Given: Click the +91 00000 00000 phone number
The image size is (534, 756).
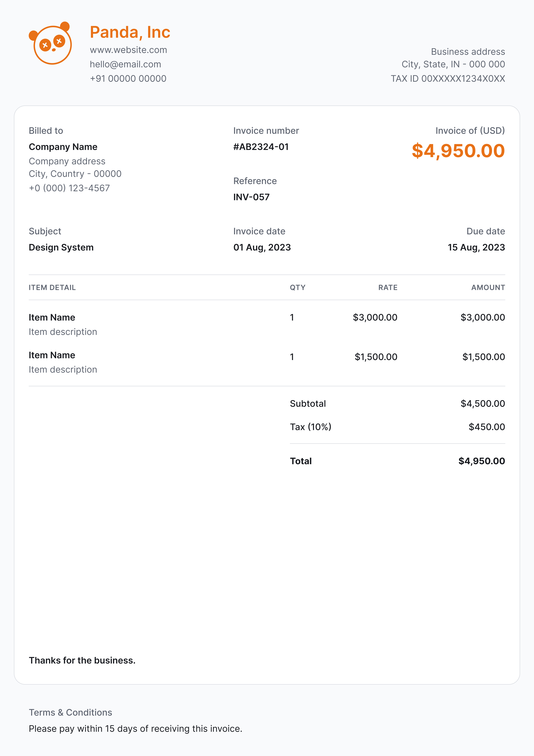Looking at the screenshot, I should tap(128, 79).
